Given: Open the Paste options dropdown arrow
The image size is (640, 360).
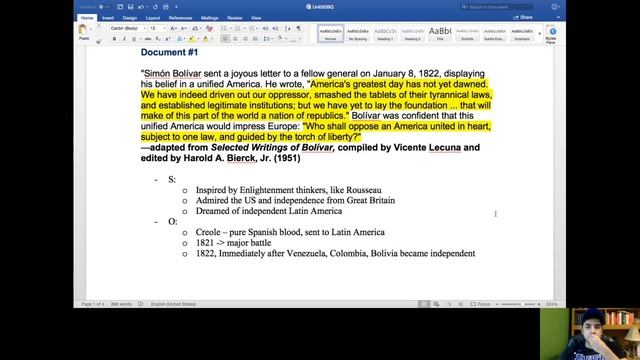Looking at the screenshot, I should click(91, 29).
